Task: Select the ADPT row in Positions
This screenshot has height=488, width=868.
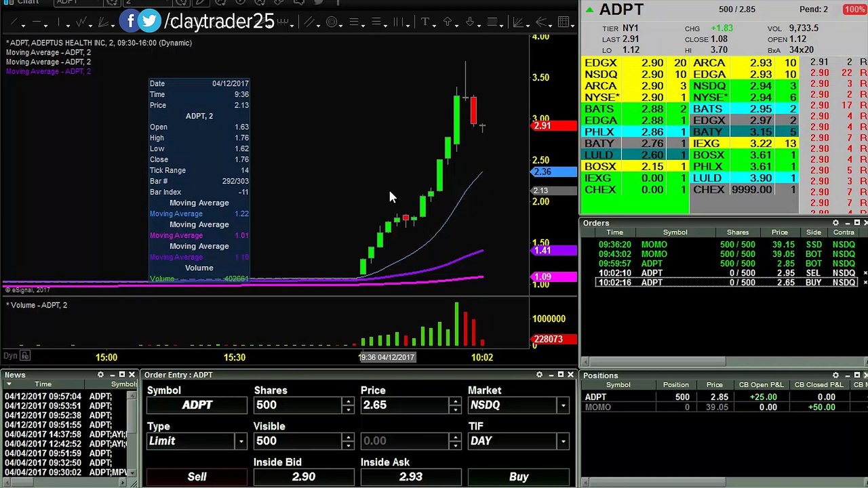Action: click(724, 397)
